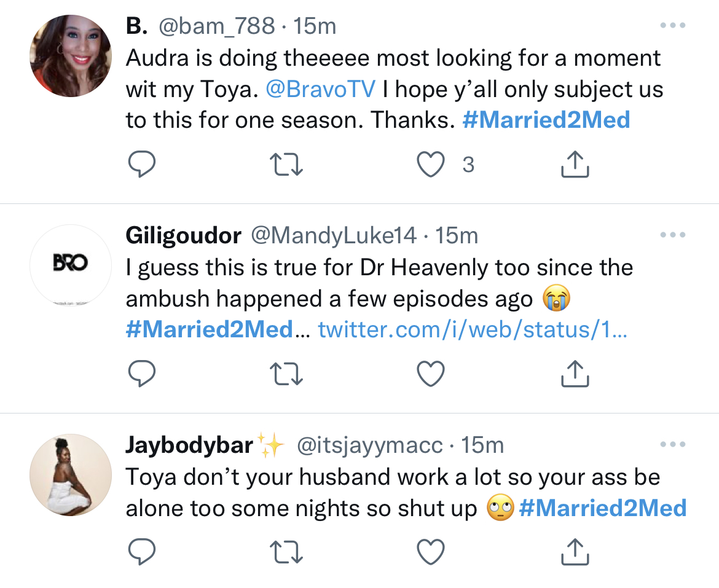Retweet Giligoudor's tweet about the ambush
The height and width of the screenshot is (588, 719).
(287, 373)
